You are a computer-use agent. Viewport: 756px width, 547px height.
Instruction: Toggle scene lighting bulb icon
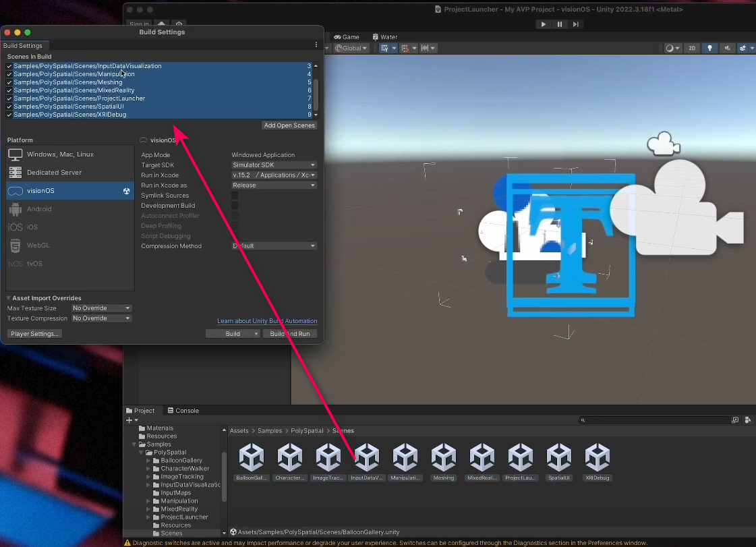(x=709, y=49)
